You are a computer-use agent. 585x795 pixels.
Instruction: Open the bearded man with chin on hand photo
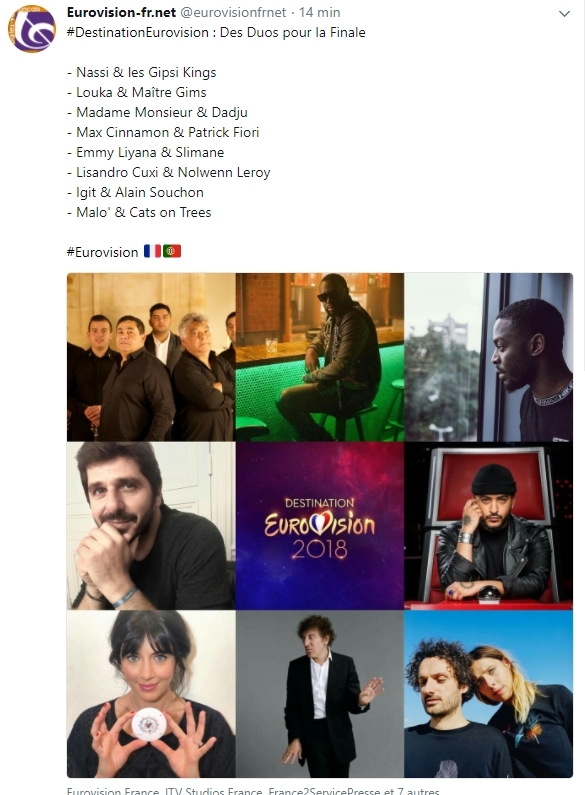(151, 525)
